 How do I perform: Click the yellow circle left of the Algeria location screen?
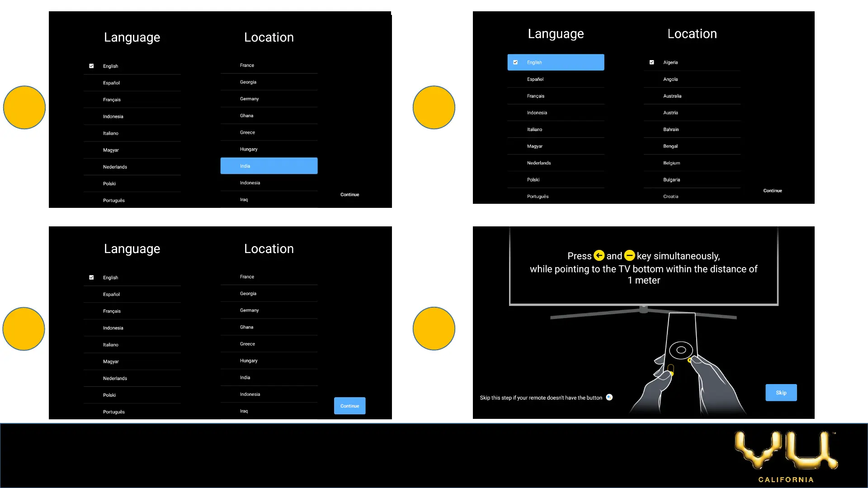pyautogui.click(x=434, y=108)
